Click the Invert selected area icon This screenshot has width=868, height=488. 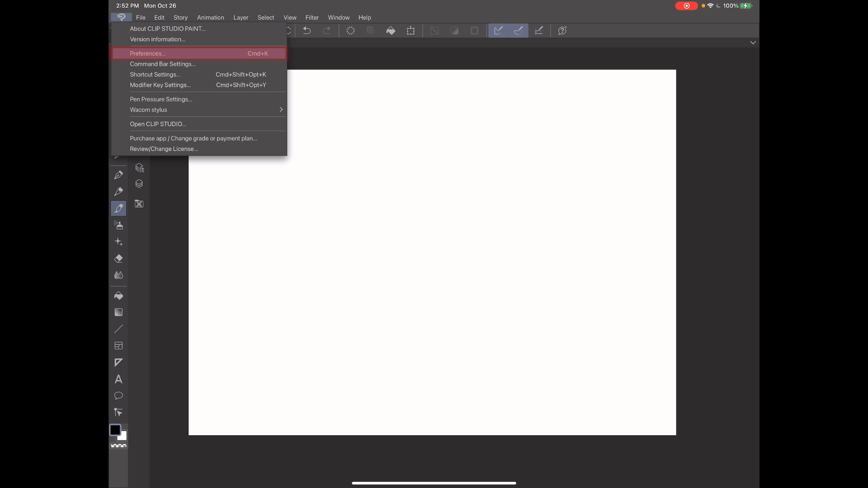454,31
